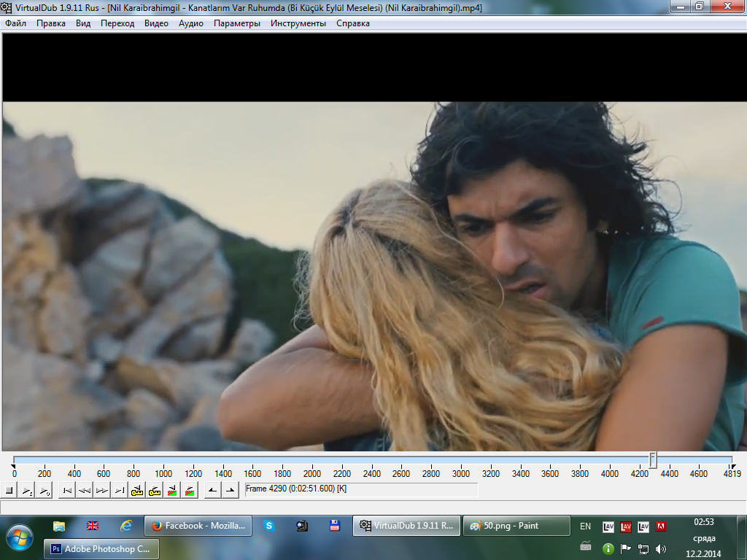Play the output video preview

point(44,491)
